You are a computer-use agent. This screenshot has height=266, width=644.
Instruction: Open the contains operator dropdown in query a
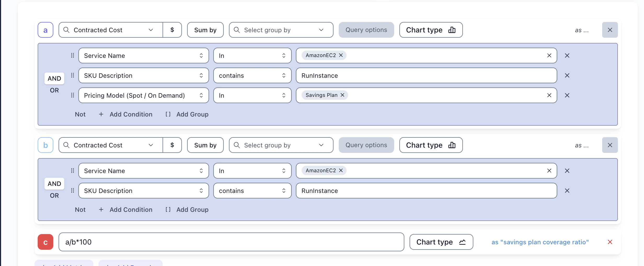pos(252,75)
